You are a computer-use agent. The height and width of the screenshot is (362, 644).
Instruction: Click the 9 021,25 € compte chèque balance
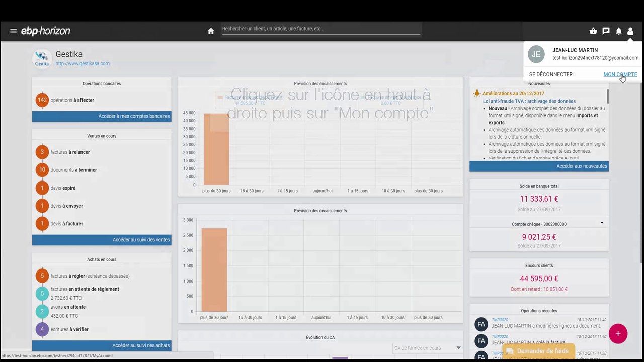(x=539, y=237)
